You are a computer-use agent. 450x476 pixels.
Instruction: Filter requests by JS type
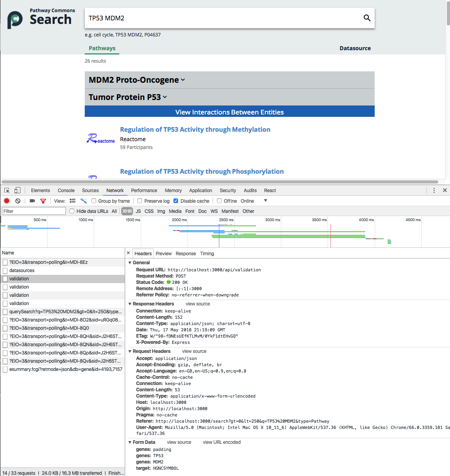(x=138, y=211)
